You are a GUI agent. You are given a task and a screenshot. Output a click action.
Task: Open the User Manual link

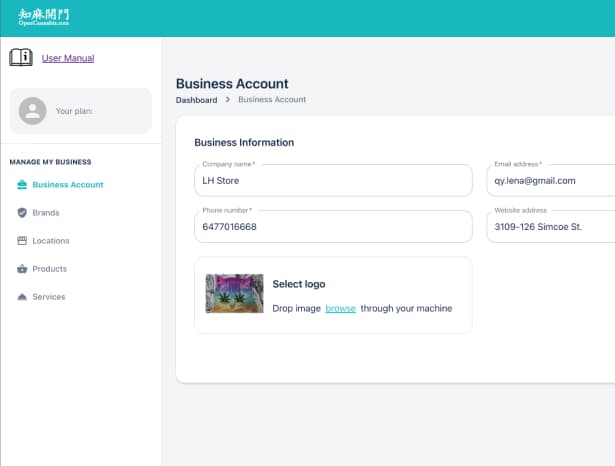[68, 58]
